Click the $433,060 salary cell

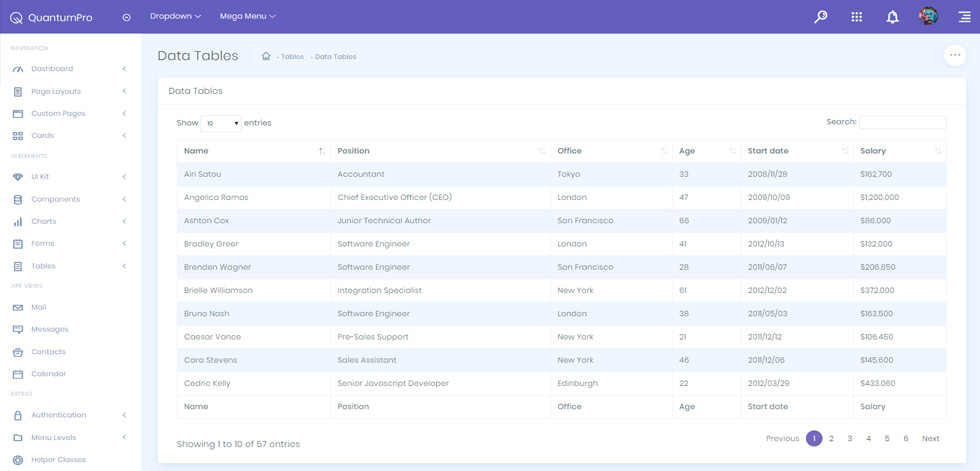(x=899, y=384)
